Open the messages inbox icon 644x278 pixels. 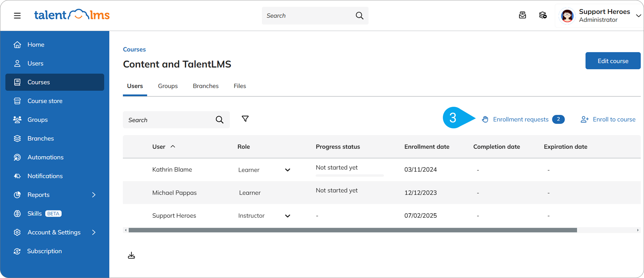[x=522, y=15]
